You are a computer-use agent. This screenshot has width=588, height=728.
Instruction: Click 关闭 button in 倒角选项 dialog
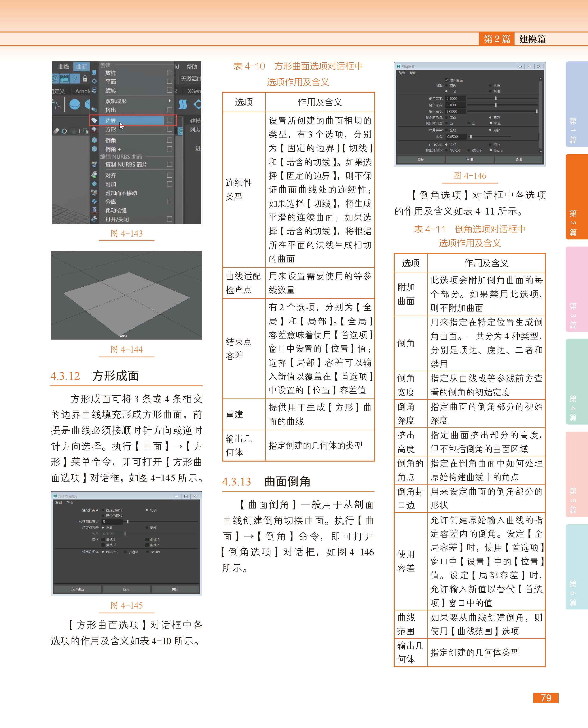[519, 159]
